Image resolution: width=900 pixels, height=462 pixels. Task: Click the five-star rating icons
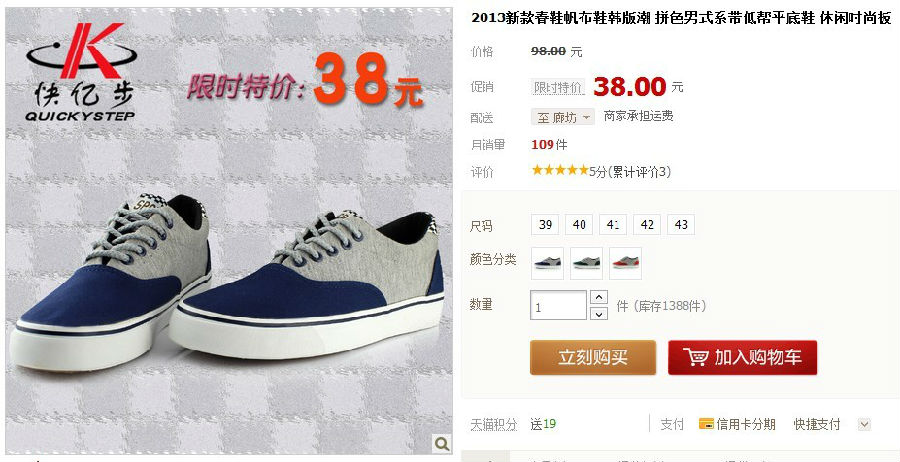[x=560, y=170]
